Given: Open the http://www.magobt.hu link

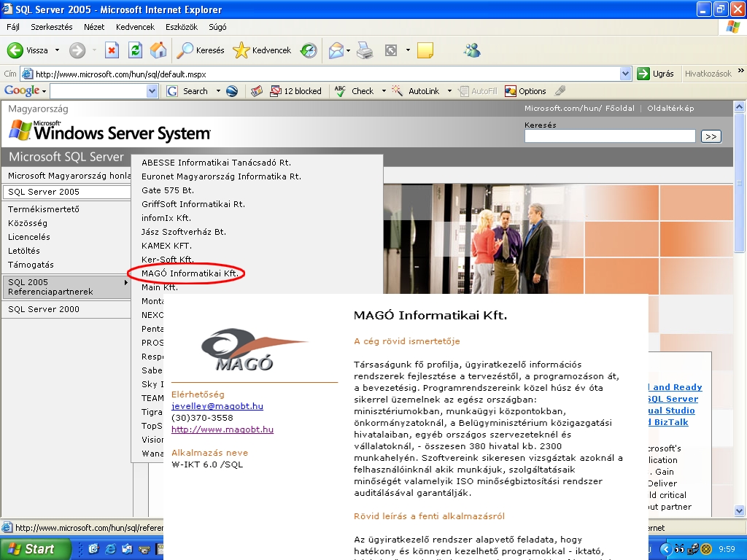Looking at the screenshot, I should 222,429.
